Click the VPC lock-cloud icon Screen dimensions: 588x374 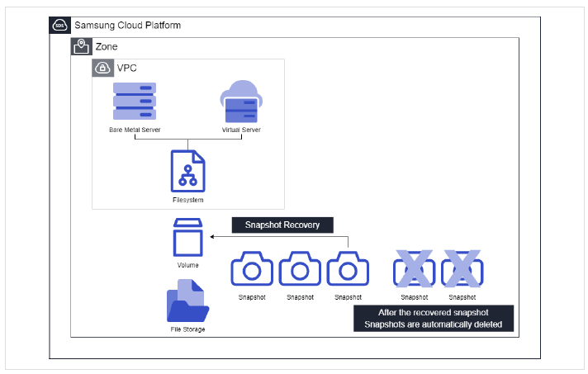point(102,68)
